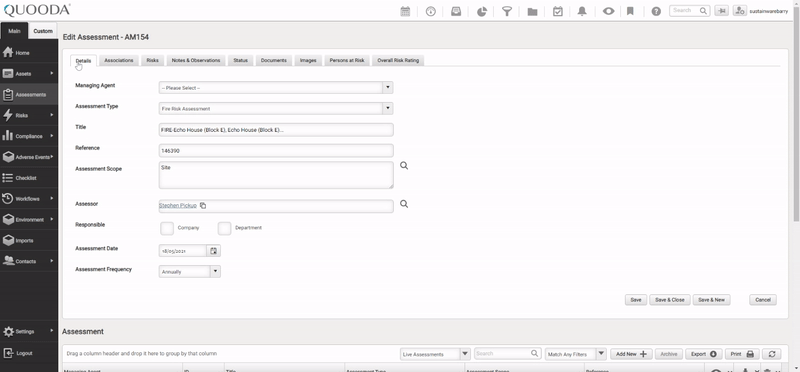Click the header Search field

coord(689,10)
